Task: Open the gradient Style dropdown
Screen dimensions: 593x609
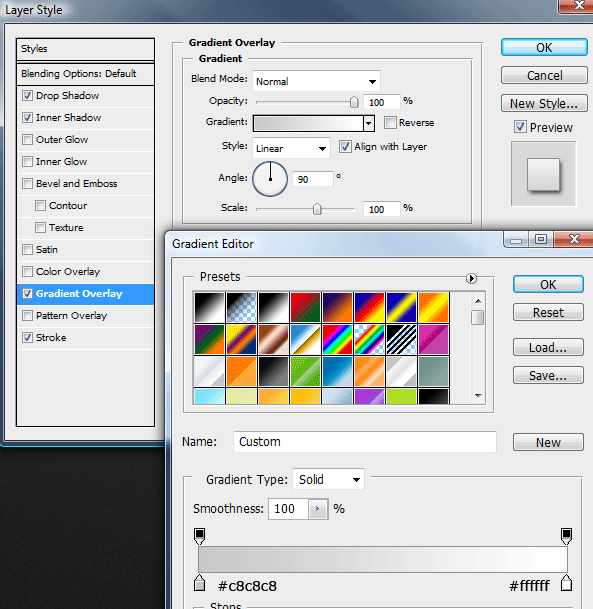Action: pos(291,148)
